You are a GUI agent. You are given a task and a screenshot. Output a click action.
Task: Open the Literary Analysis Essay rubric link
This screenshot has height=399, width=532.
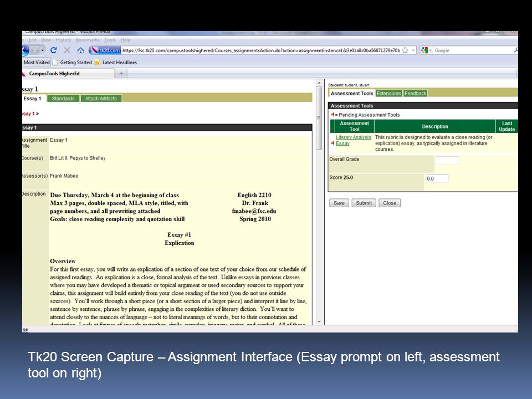click(x=353, y=140)
